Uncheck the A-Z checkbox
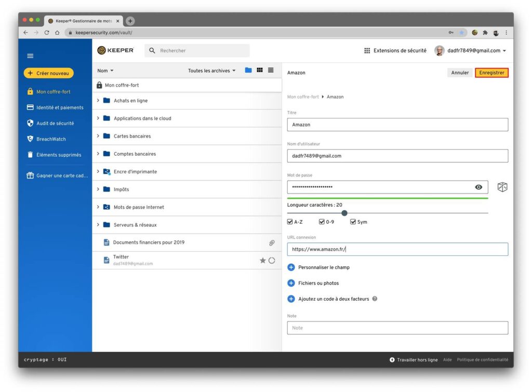 [x=290, y=222]
